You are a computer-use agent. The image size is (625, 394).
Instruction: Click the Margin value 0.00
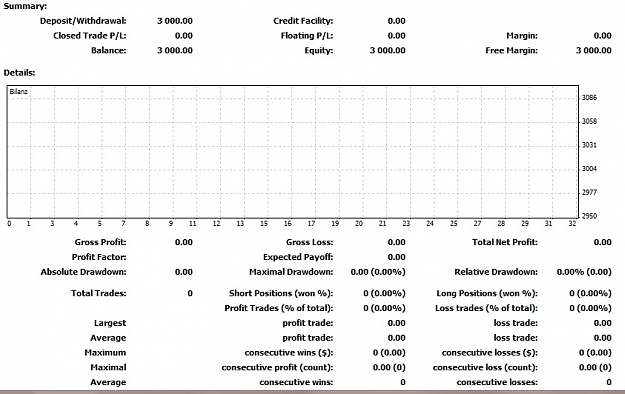(602, 36)
